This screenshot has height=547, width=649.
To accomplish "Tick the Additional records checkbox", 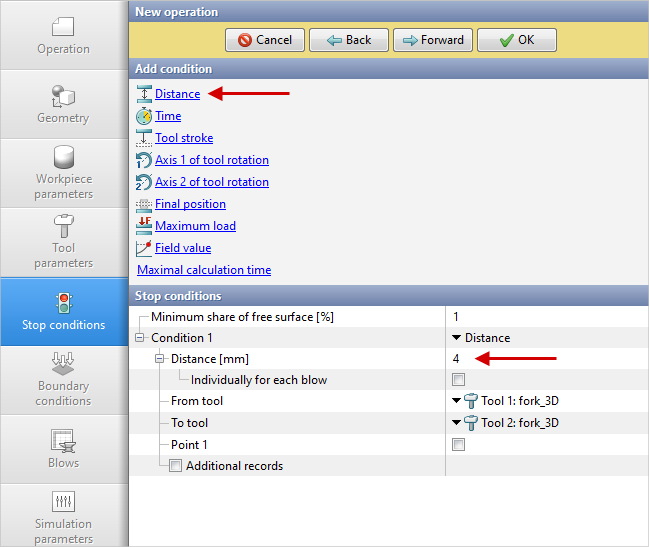I will [175, 466].
